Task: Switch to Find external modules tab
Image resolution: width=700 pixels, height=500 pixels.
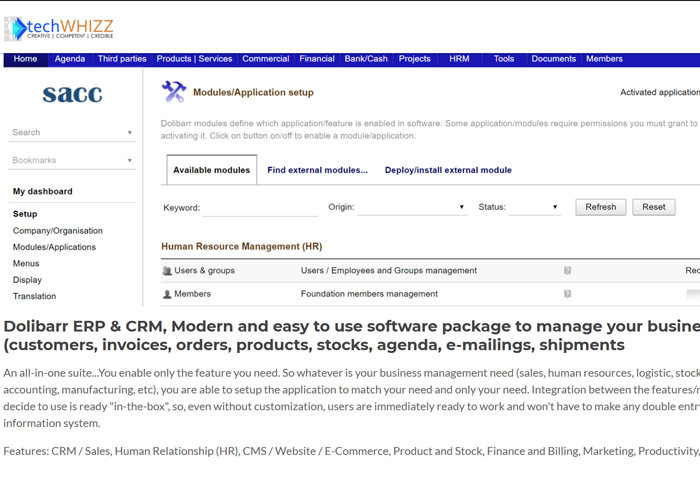Action: [x=317, y=170]
